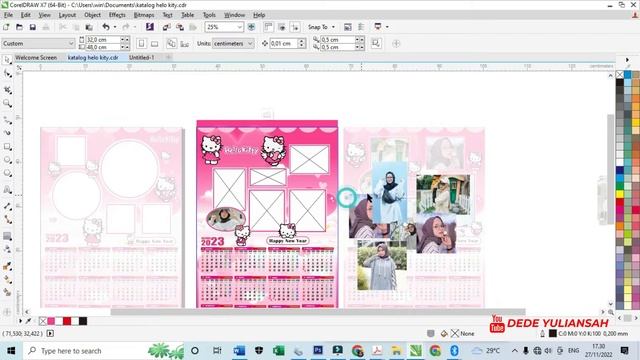Click the horizontal scrollbar thumb
640x360 pixels.
coord(318,312)
